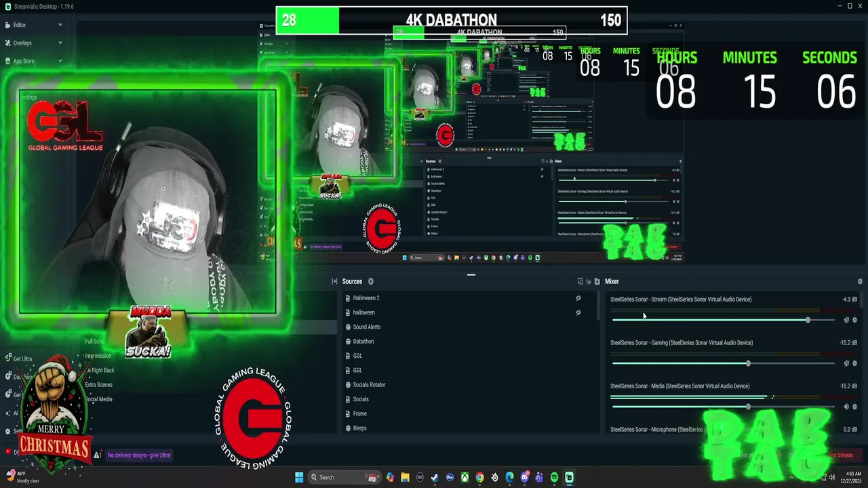Open Discord from the taskbar
This screenshot has width=868, height=488.
[x=524, y=477]
